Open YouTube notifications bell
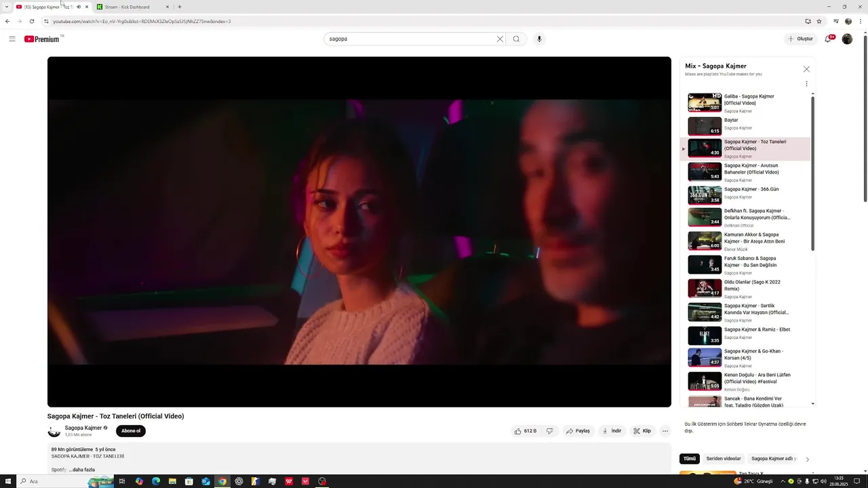868x488 pixels. pos(828,39)
